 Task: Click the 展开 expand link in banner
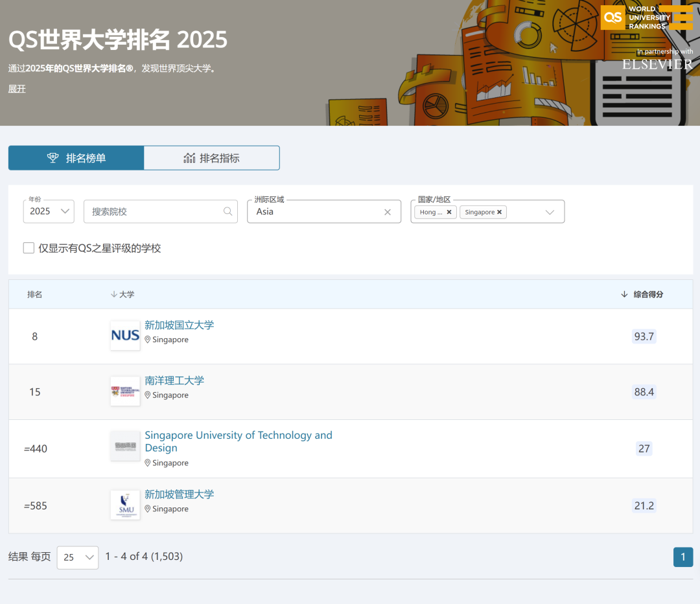(x=17, y=89)
